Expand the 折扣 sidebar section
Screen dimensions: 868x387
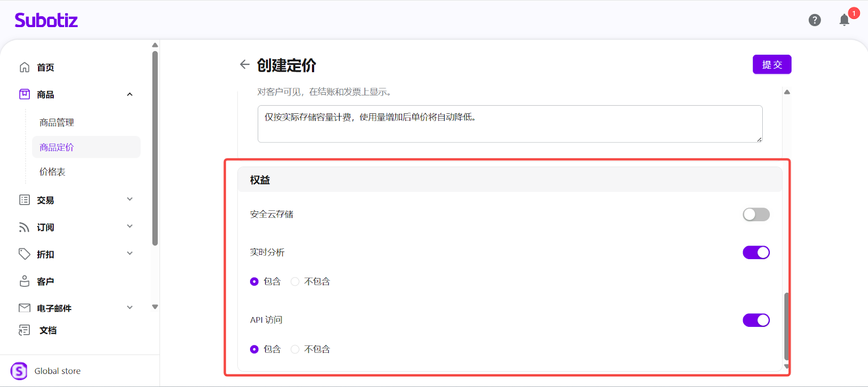130,254
